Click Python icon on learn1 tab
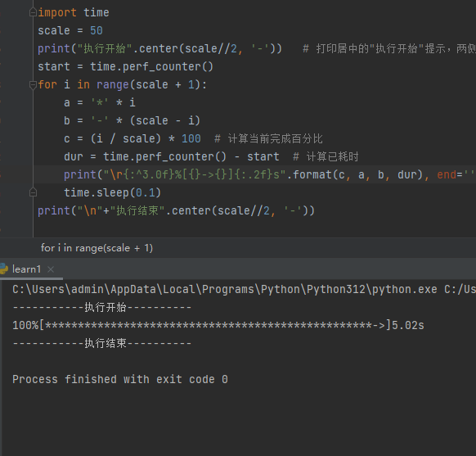Viewport: 476px width, 456px height. point(4,269)
